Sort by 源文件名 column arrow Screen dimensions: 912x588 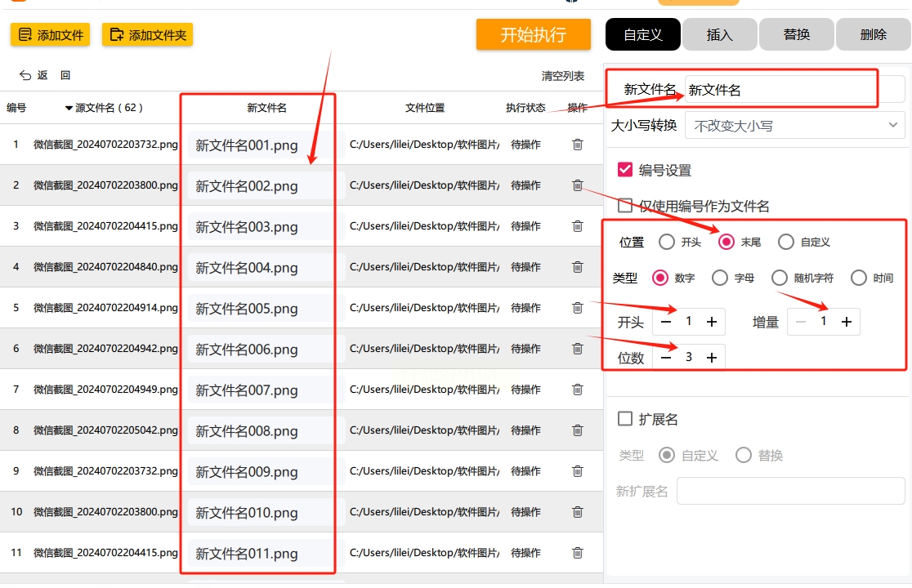point(69,108)
